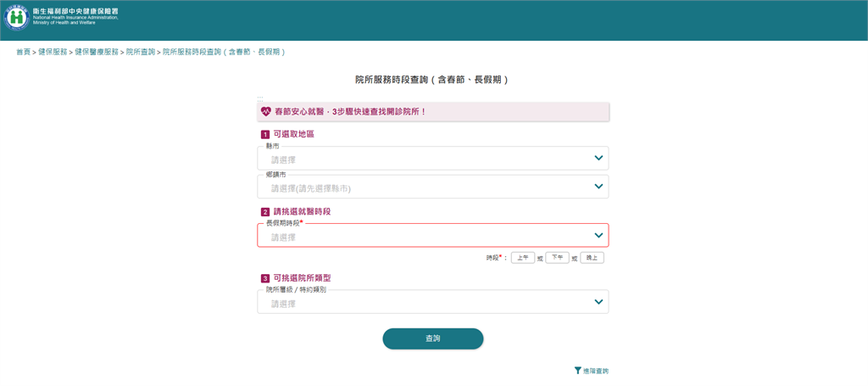This screenshot has width=868, height=386.
Task: Open 健保服務 breadcrumb item
Action: point(53,53)
